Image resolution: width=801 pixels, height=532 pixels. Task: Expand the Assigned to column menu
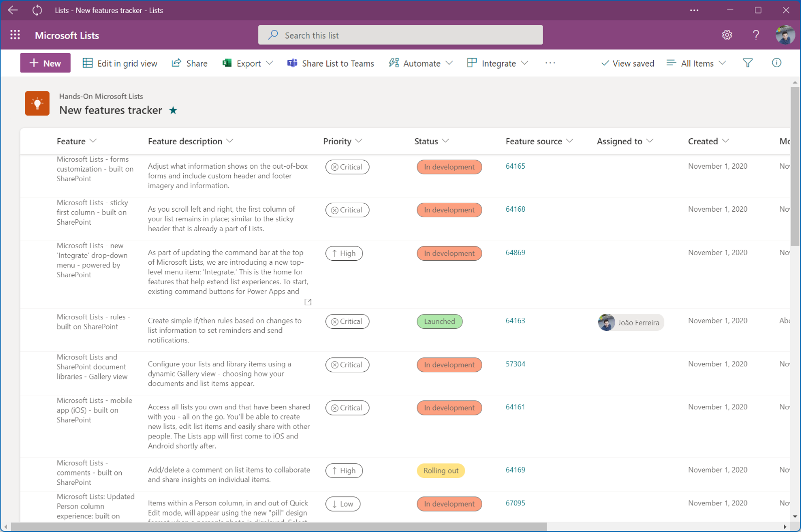point(625,141)
